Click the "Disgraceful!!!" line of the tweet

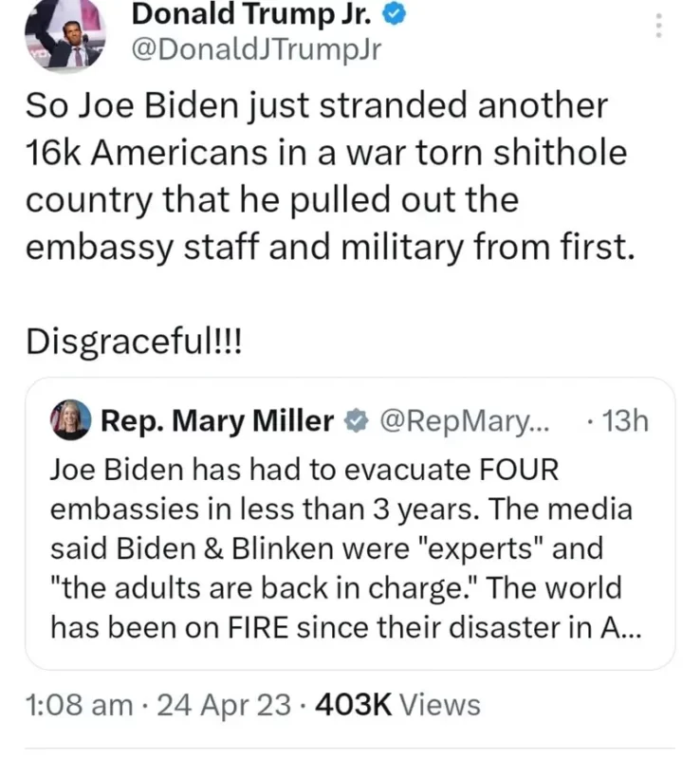coord(133,342)
